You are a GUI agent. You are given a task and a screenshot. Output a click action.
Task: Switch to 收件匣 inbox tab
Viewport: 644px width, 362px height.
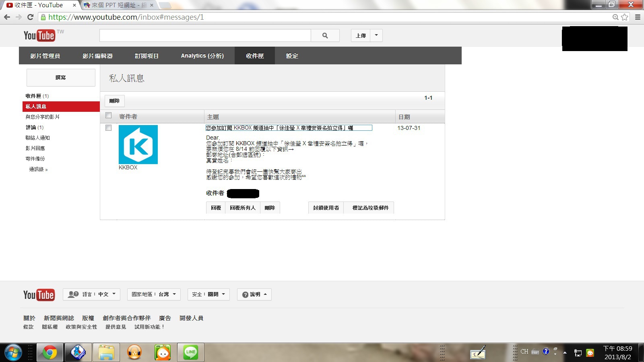click(255, 56)
